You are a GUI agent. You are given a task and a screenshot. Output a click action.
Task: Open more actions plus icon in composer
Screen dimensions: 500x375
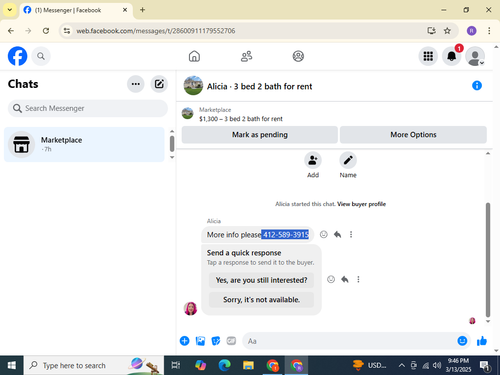184,341
